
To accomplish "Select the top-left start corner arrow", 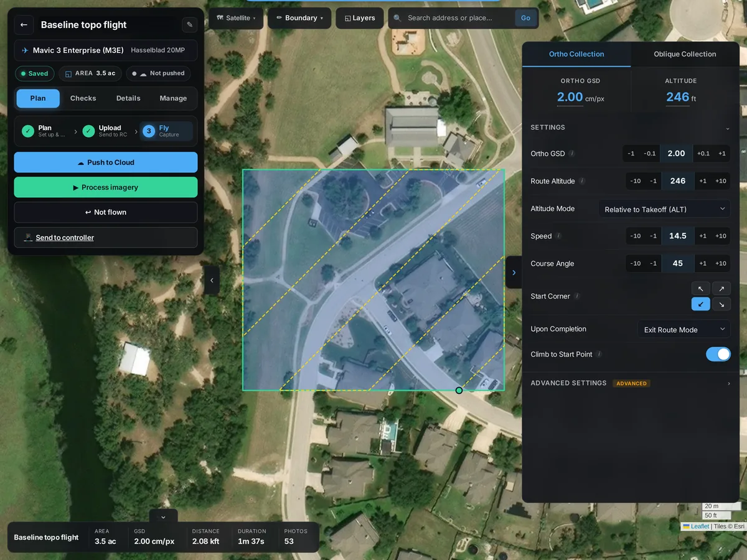I will tap(700, 289).
